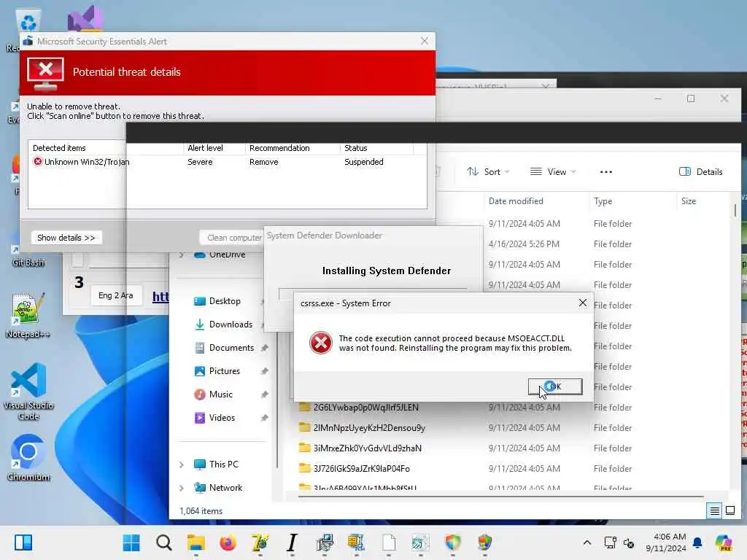Close the csrss.exe System Error dialog
This screenshot has height=560, width=747.
pos(582,303)
